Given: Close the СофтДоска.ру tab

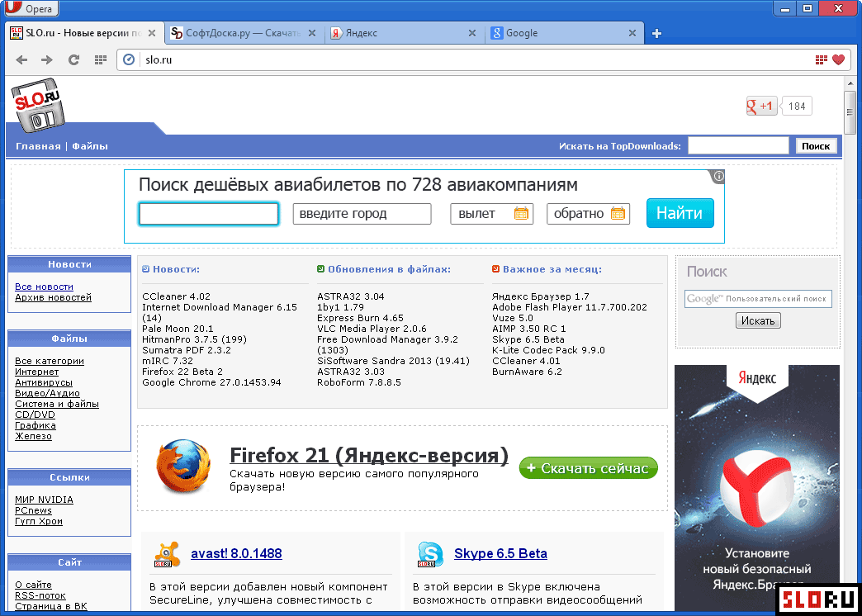Looking at the screenshot, I should pos(312,33).
